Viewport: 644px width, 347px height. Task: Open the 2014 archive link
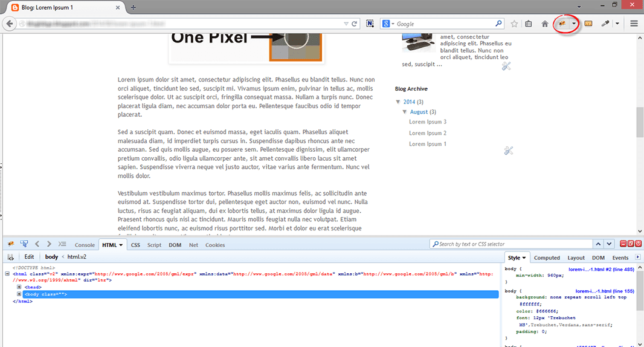(x=409, y=102)
